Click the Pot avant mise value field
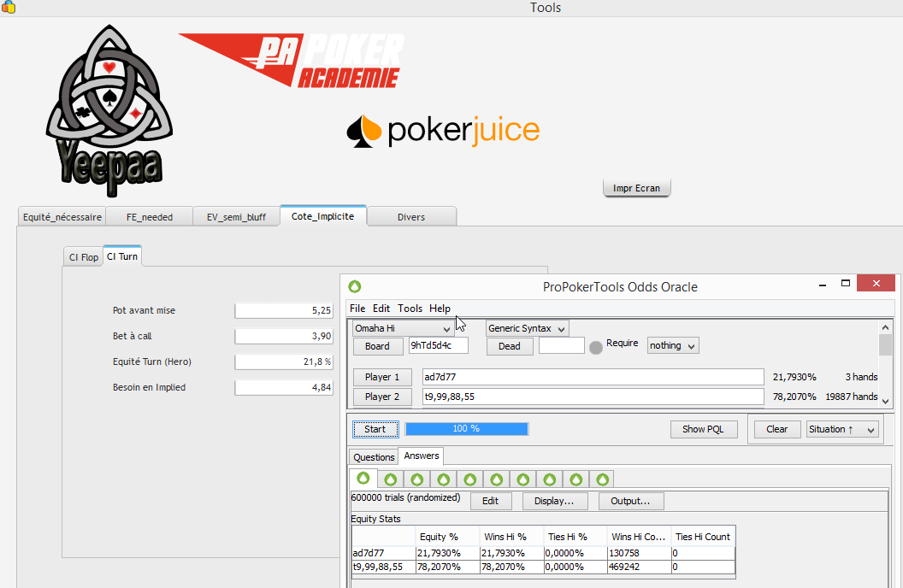 [x=285, y=311]
